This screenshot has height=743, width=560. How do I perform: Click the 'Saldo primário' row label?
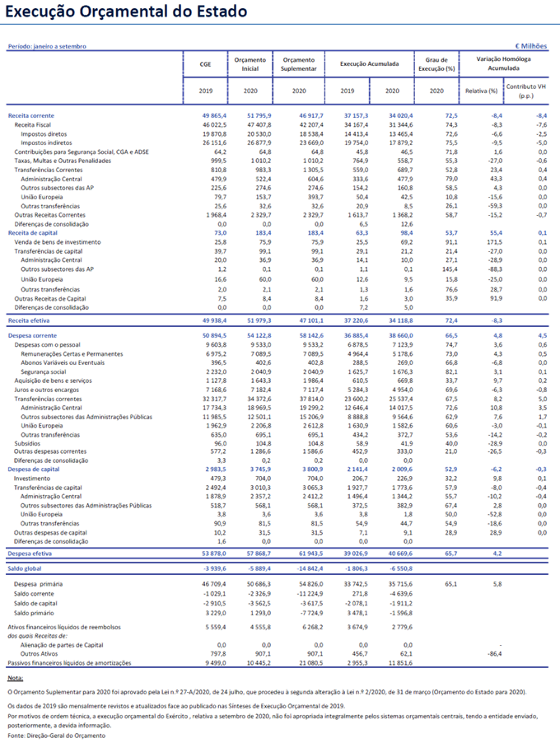[34, 613]
